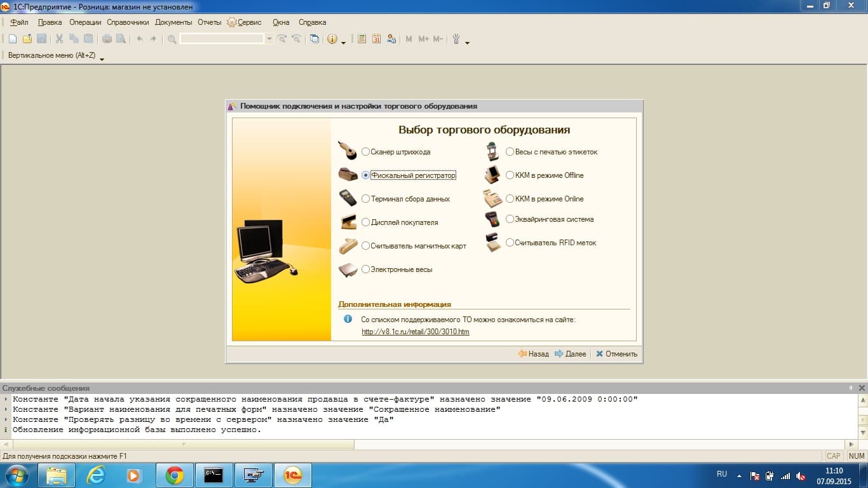This screenshot has width=868, height=488.
Task: Click the tools wrench toolbar icon
Action: tap(456, 39)
